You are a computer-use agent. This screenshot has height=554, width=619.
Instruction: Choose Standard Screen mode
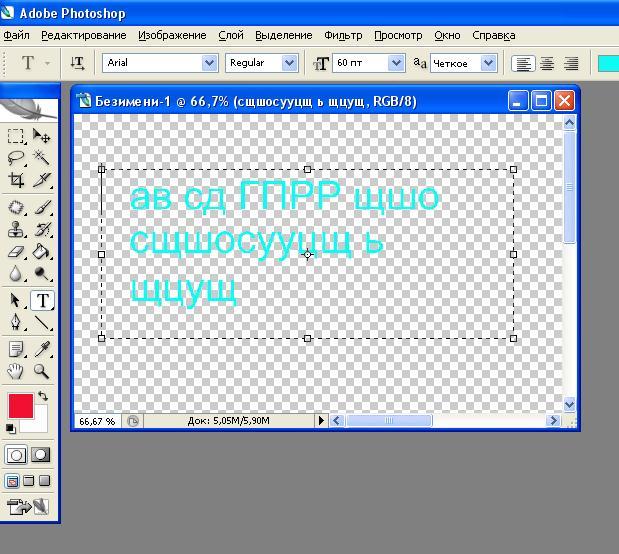pyautogui.click(x=12, y=481)
